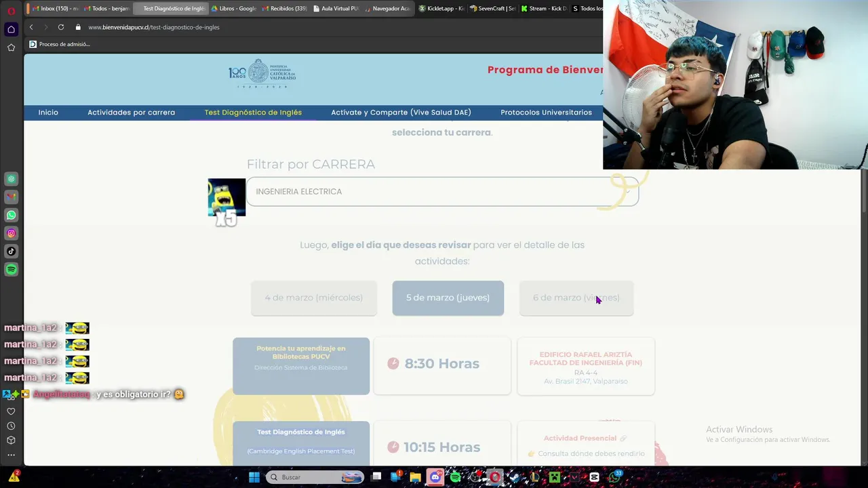Screen dimensions: 868x488
Task: Click the padlock site info icon
Action: (78, 27)
